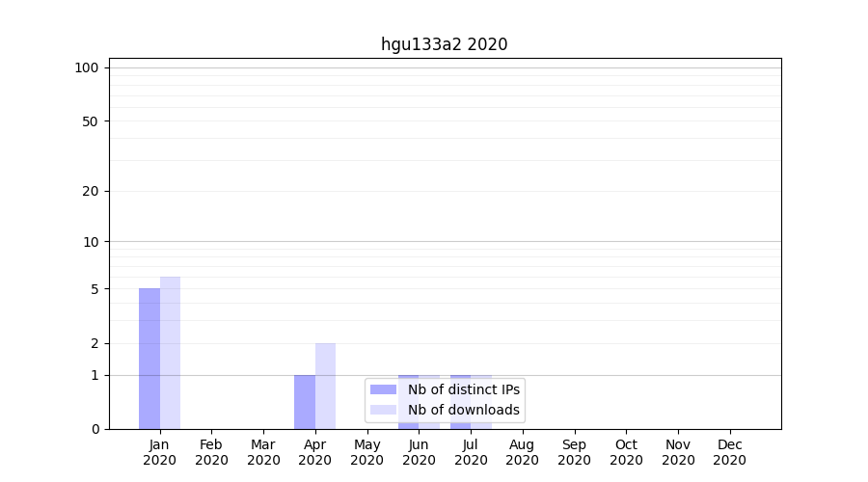
Task: Select the 20 y-axis tick label
Action: click(91, 191)
